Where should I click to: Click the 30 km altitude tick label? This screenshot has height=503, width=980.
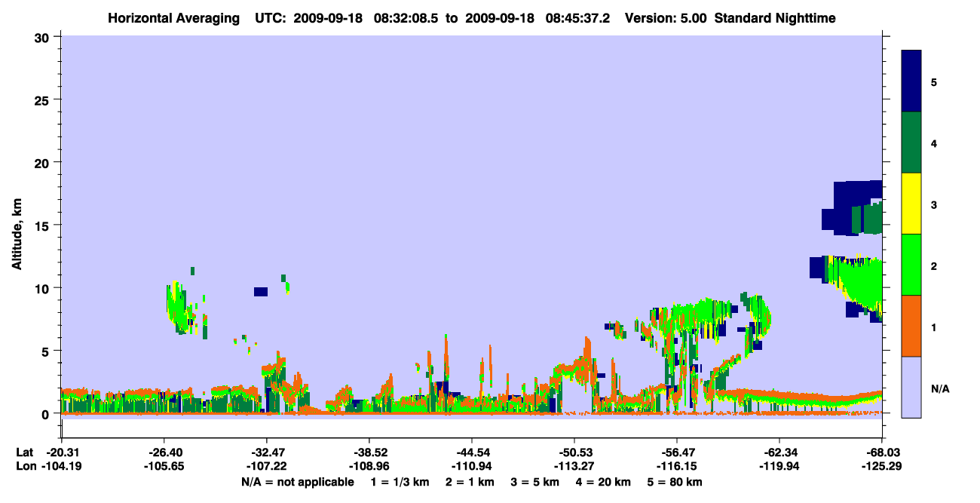pyautogui.click(x=44, y=37)
